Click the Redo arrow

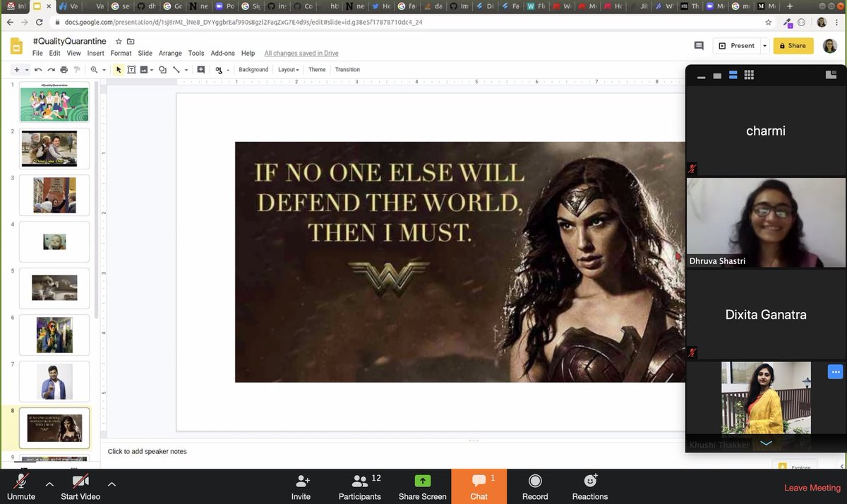(51, 70)
